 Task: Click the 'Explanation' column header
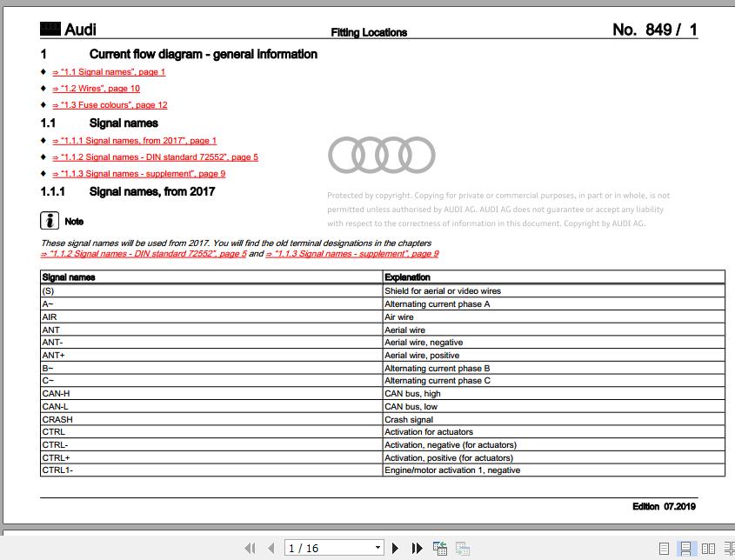click(x=554, y=277)
